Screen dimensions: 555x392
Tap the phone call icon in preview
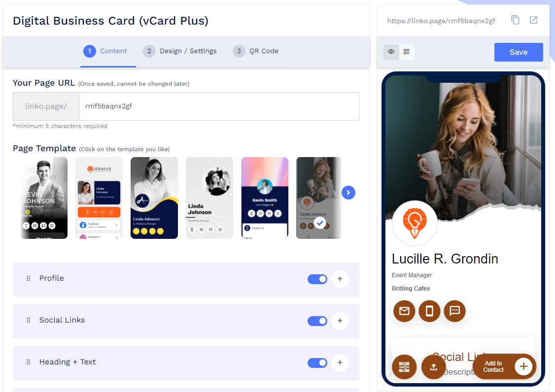pos(429,311)
